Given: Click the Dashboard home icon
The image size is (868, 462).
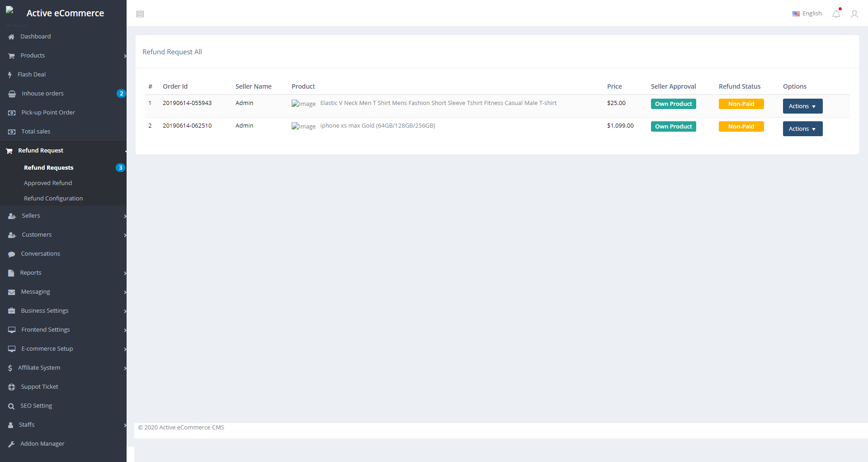Looking at the screenshot, I should (11, 37).
